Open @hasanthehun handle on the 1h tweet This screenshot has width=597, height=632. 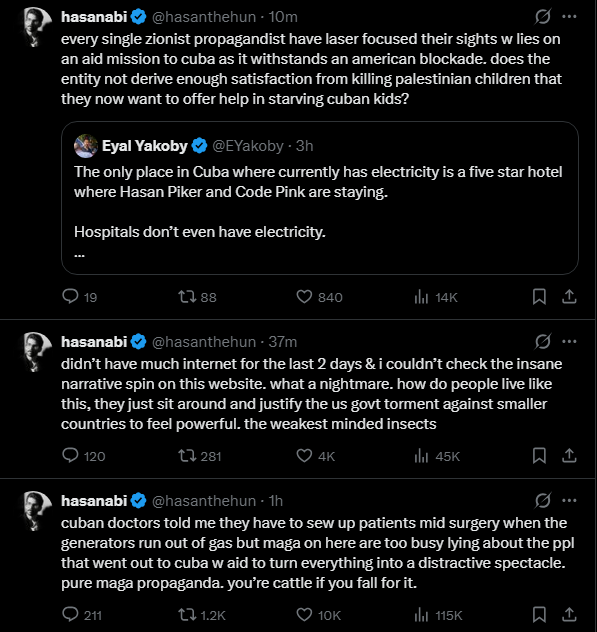pyautogui.click(x=204, y=501)
